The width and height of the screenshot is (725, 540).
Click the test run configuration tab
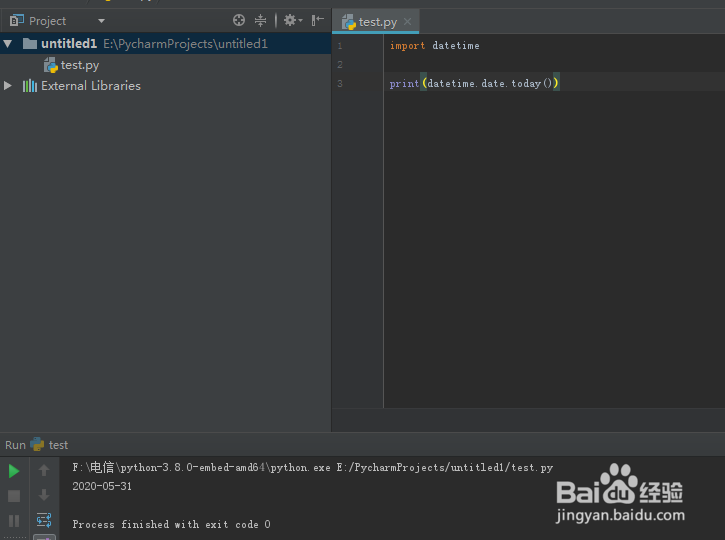(58, 445)
